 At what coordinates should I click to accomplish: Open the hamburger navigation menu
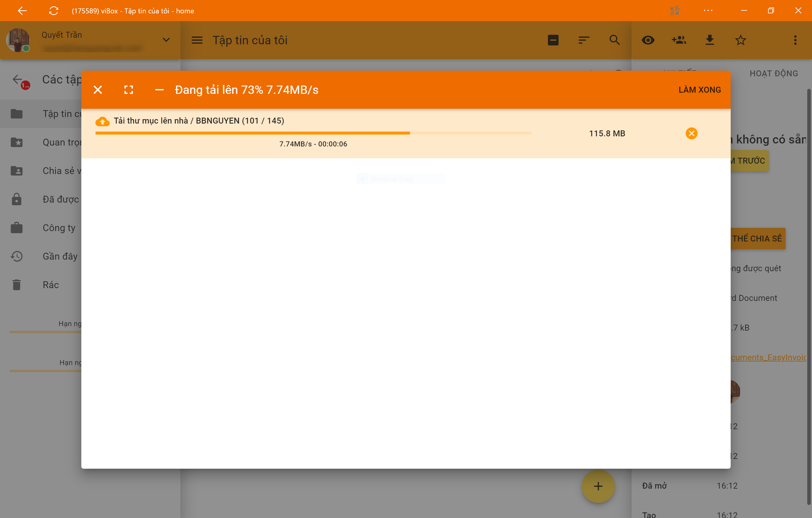(197, 40)
